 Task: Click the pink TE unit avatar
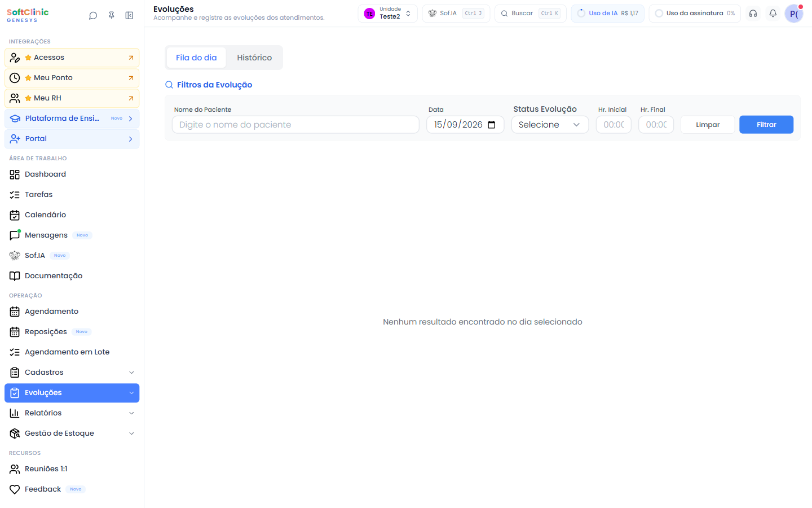pyautogui.click(x=369, y=14)
